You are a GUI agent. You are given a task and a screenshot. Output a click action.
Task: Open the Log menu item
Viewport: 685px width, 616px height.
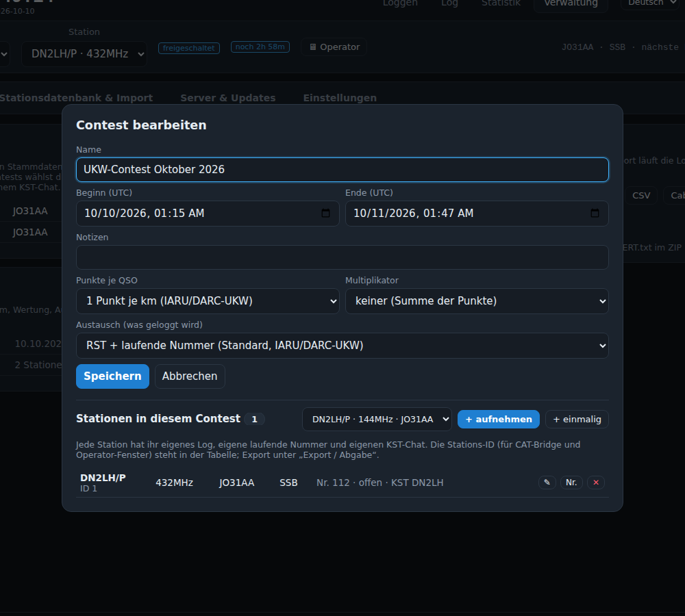pyautogui.click(x=449, y=3)
